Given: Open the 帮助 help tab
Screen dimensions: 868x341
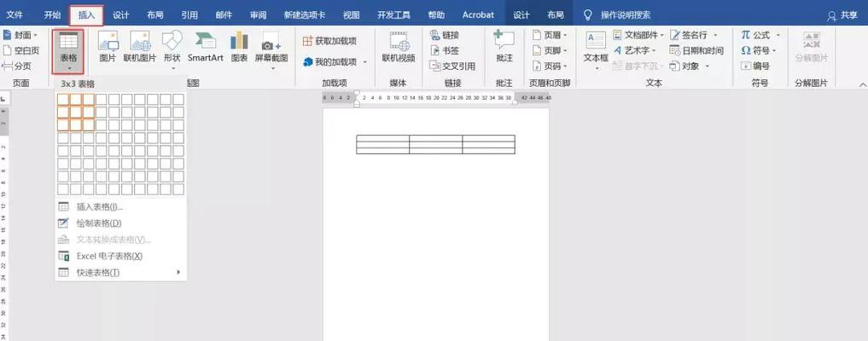Looking at the screenshot, I should [x=436, y=15].
